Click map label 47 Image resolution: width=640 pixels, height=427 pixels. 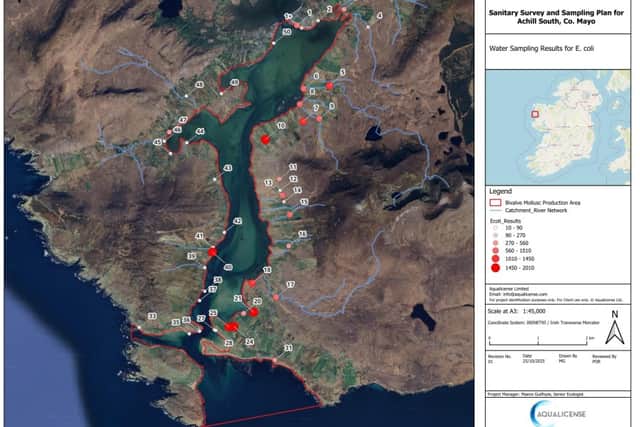(183, 120)
